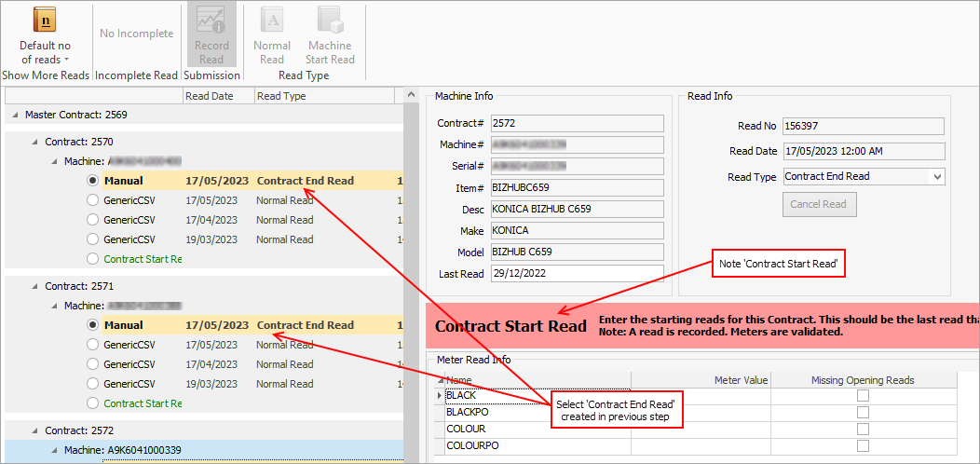Collapse the Contract 2570 node
The width and height of the screenshot is (980, 464).
coord(35,142)
